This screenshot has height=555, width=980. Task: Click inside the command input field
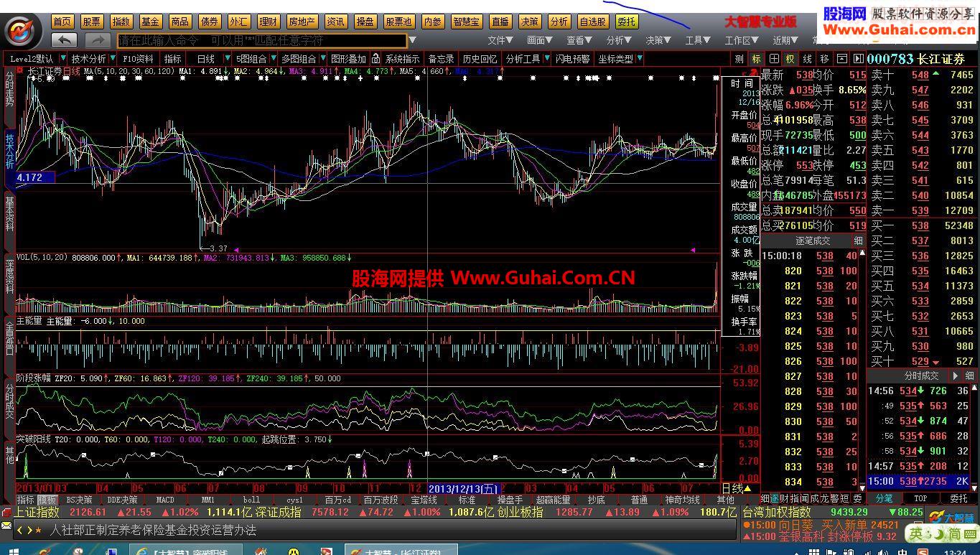click(261, 40)
